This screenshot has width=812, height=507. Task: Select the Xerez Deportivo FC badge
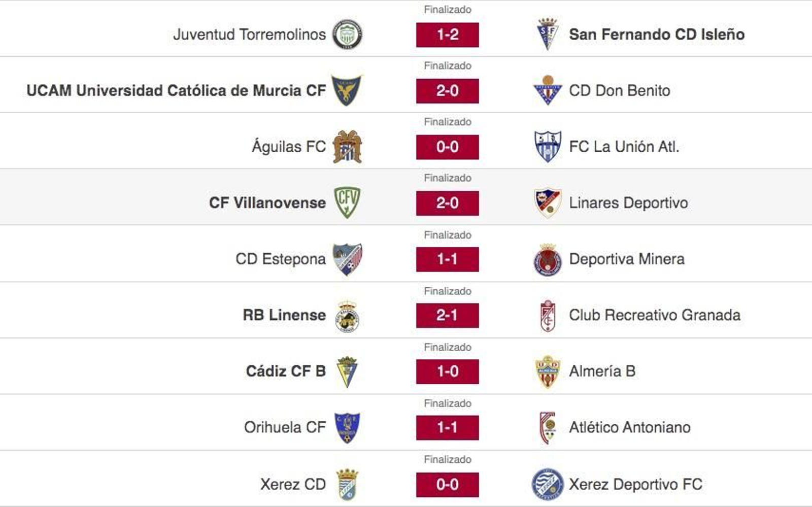pos(548,484)
